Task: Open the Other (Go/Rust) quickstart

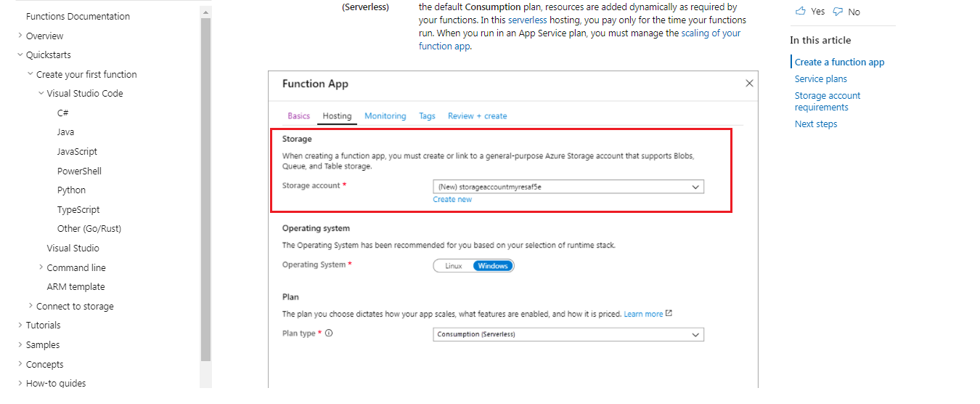Action: (x=89, y=229)
